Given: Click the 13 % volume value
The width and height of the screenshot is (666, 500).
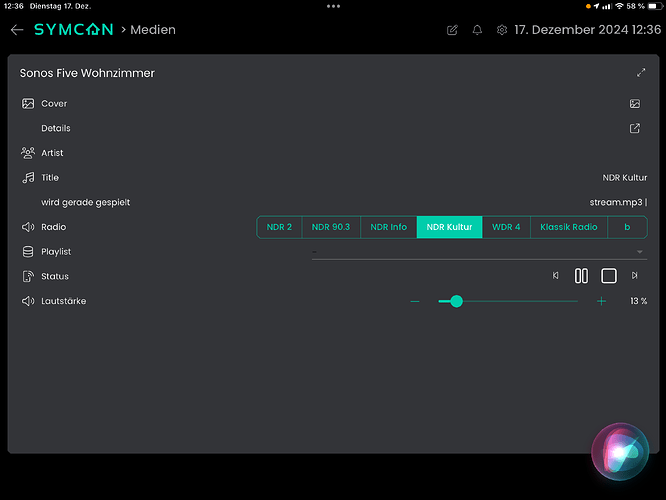Looking at the screenshot, I should point(638,301).
